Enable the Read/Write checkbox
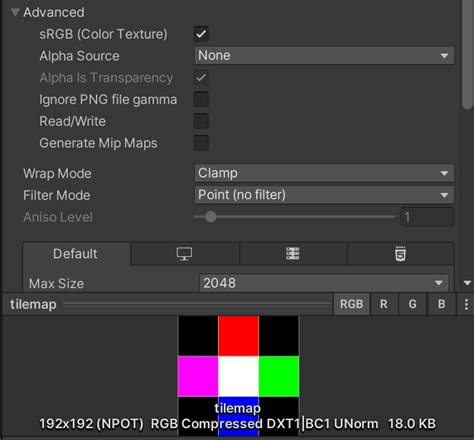 coord(201,121)
